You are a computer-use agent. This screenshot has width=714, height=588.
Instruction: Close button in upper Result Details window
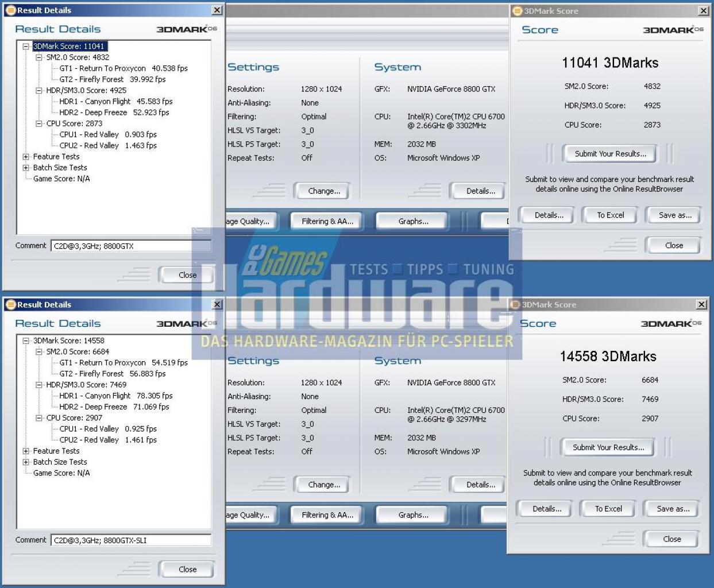point(187,275)
